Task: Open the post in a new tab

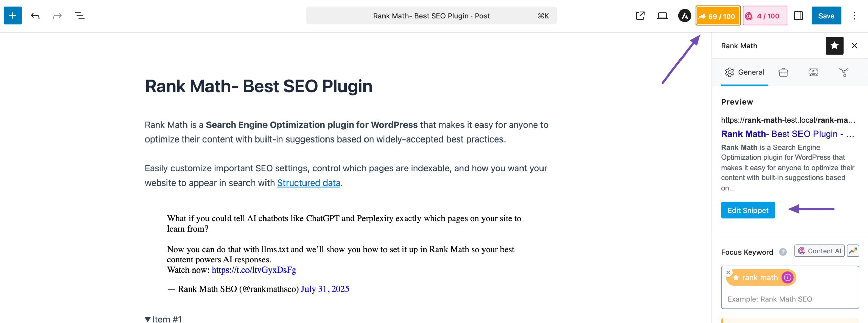Action: (640, 16)
